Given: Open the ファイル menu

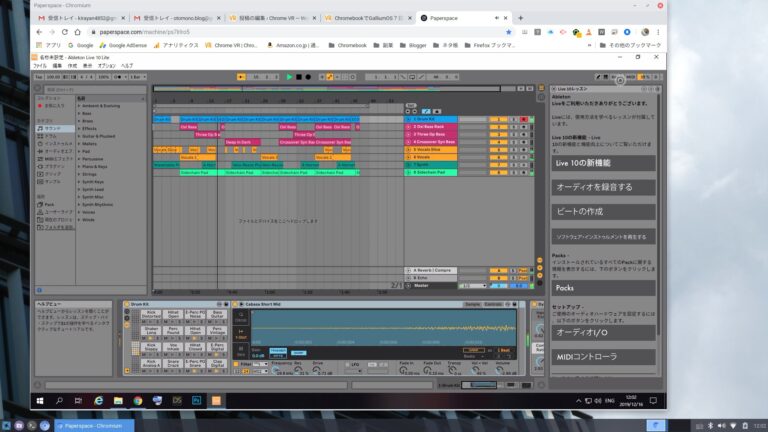Looking at the screenshot, I should [40, 66].
